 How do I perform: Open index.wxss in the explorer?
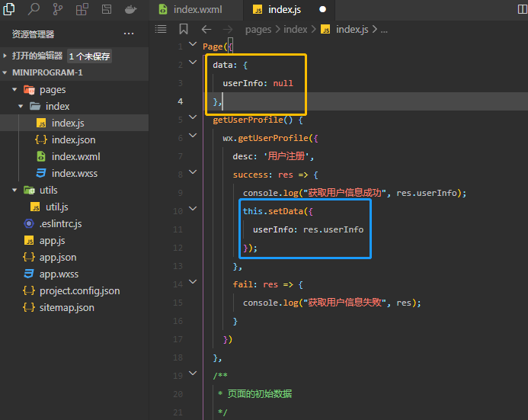pyautogui.click(x=74, y=174)
